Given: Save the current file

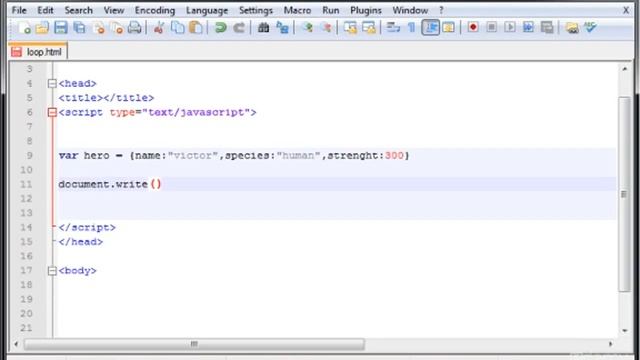Looking at the screenshot, I should tap(61, 27).
